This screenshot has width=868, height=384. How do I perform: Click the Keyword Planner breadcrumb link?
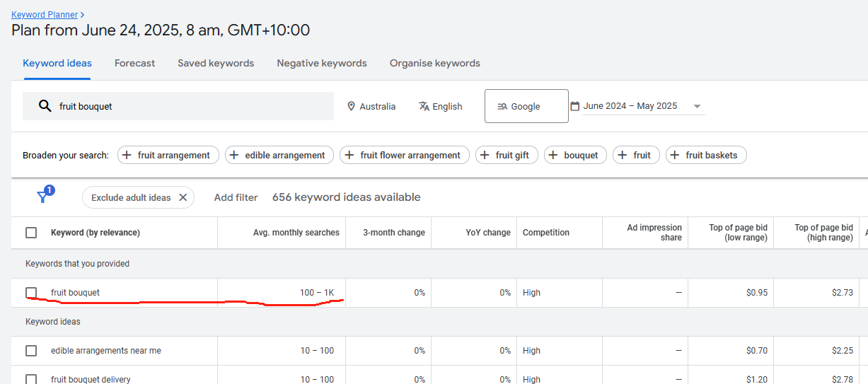pos(45,14)
